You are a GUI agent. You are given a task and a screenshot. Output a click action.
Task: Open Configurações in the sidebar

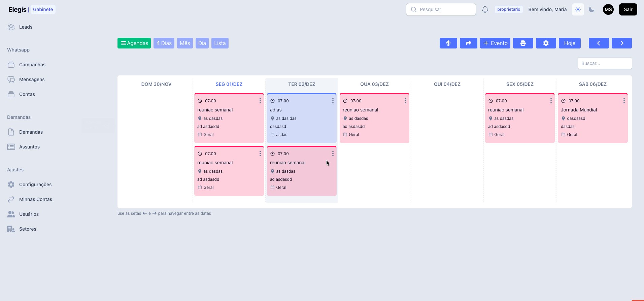(x=35, y=185)
